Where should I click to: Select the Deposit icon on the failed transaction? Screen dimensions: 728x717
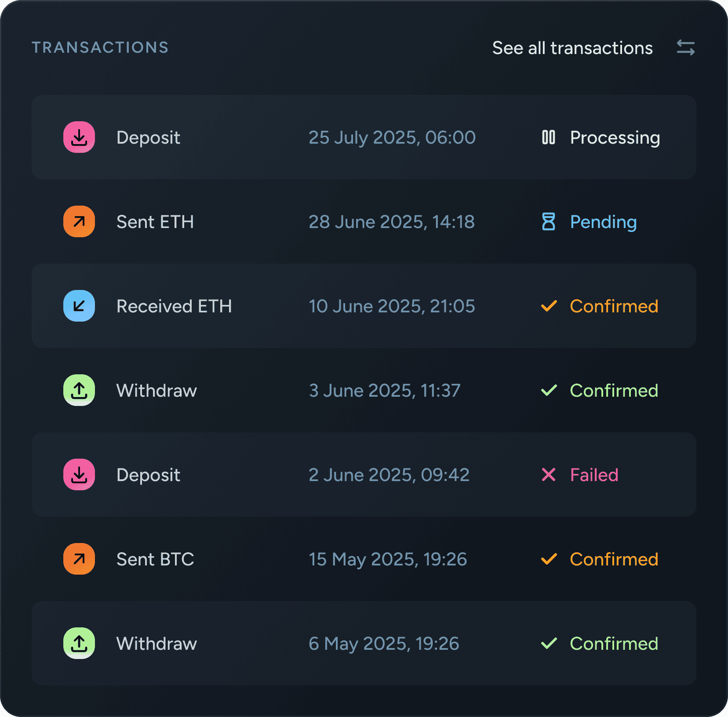click(x=79, y=474)
